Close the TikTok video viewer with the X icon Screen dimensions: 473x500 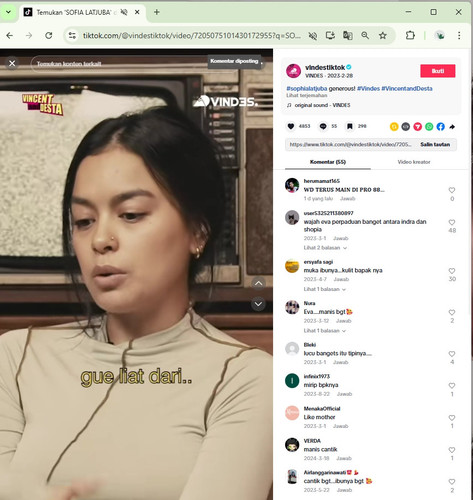[x=12, y=63]
